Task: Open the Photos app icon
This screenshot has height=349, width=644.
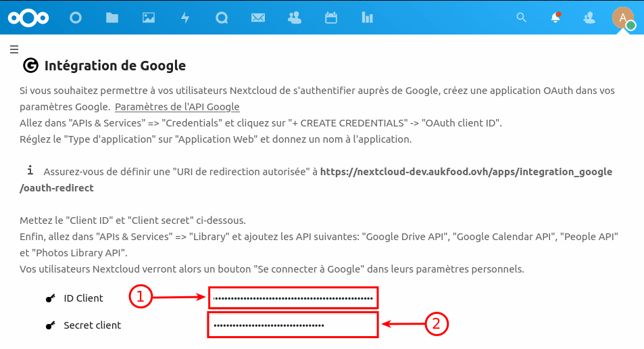Action: click(x=149, y=18)
